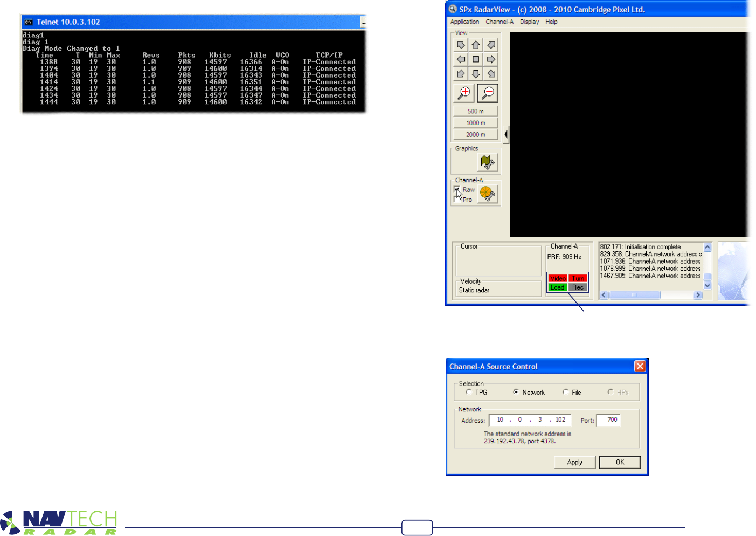Click black radar display area
The width and height of the screenshot is (756, 536).
tap(629, 134)
